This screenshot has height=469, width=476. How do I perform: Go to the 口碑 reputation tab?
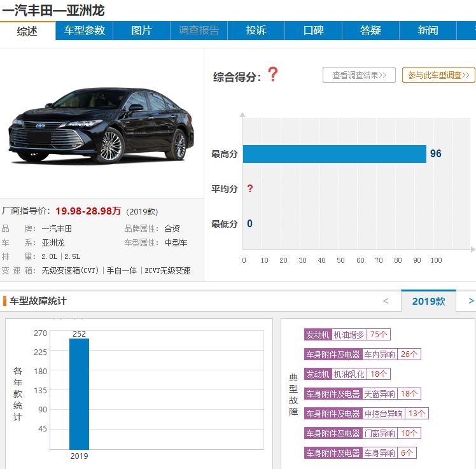point(313,31)
